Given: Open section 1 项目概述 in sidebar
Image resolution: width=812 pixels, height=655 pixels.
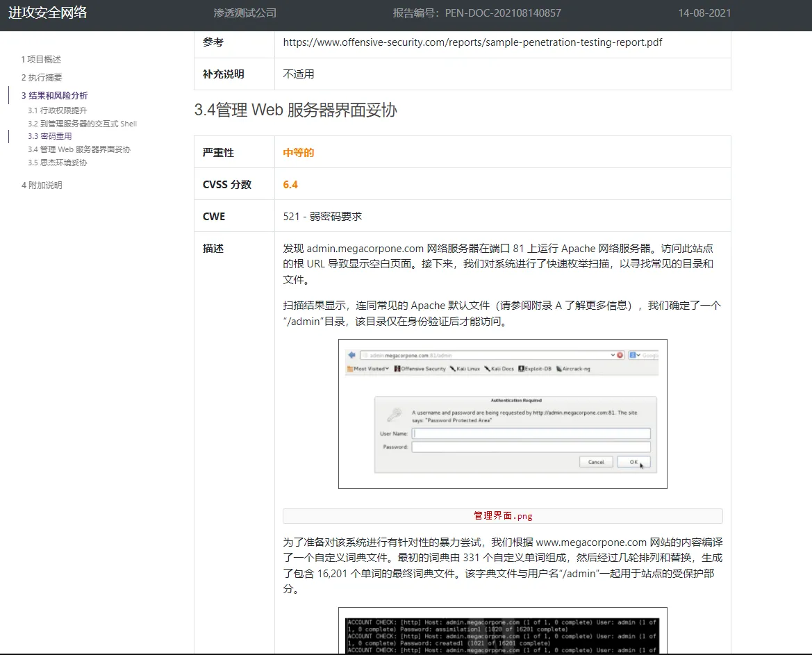Looking at the screenshot, I should point(41,60).
